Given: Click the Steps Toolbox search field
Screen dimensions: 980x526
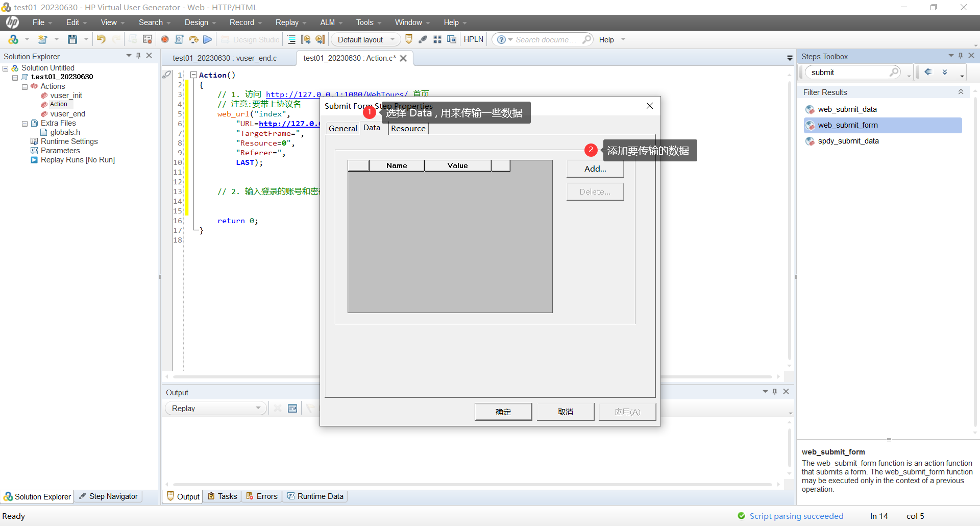Looking at the screenshot, I should [x=847, y=72].
